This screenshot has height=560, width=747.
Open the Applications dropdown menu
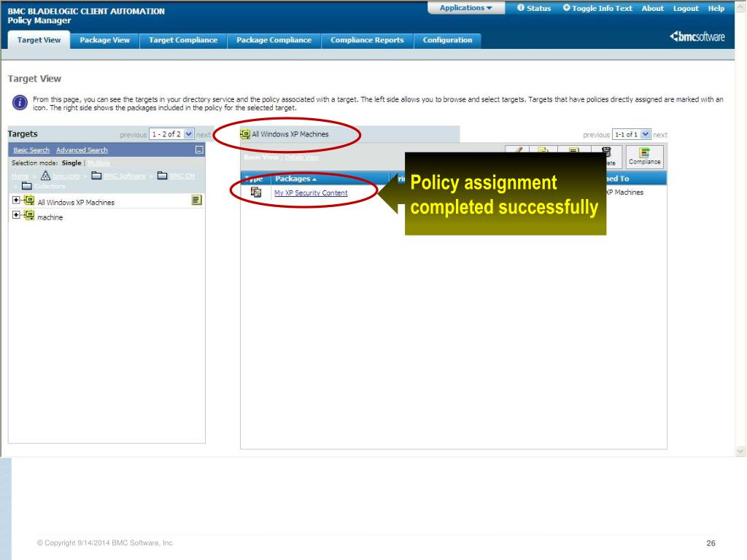pyautogui.click(x=465, y=7)
